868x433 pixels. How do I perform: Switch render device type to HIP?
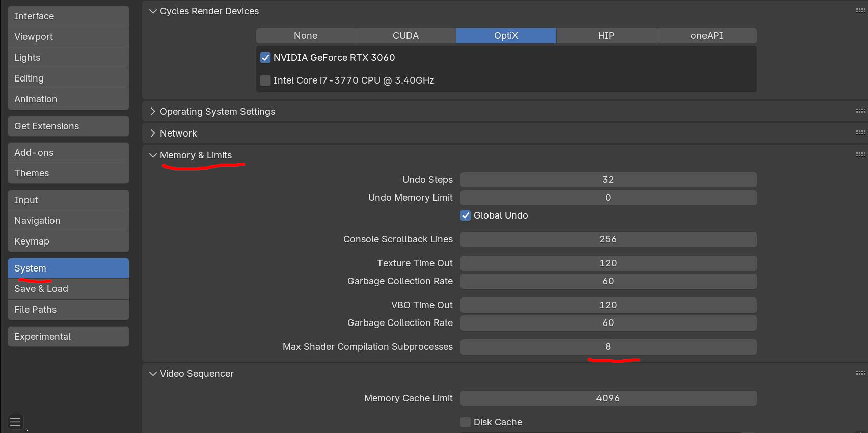pos(606,36)
